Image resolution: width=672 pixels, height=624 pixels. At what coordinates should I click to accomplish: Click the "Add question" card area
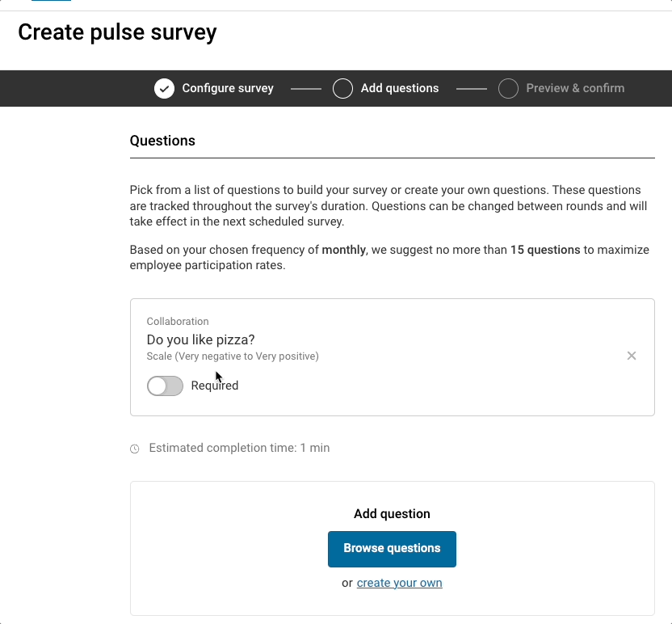392,514
